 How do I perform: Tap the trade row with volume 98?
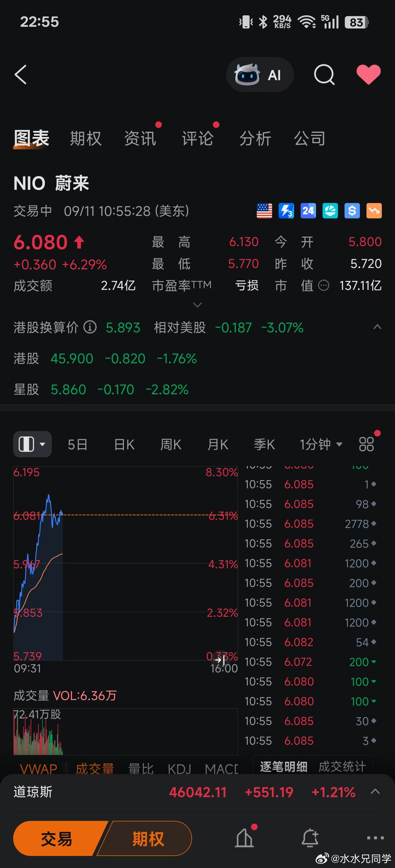[x=310, y=504]
